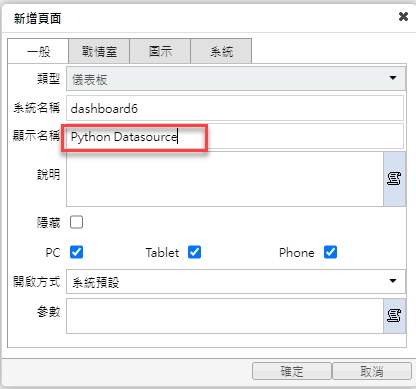
Task: Disable the Phone checkbox
Action: [330, 252]
